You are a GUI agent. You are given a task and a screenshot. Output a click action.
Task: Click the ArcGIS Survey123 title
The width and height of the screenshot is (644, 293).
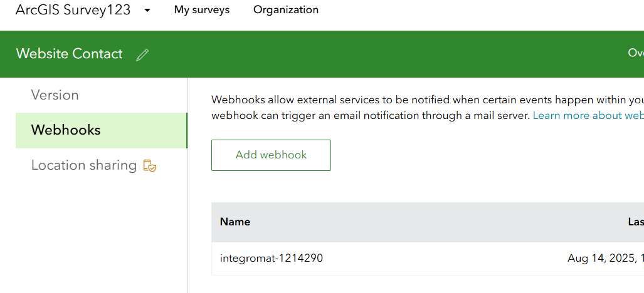point(73,10)
